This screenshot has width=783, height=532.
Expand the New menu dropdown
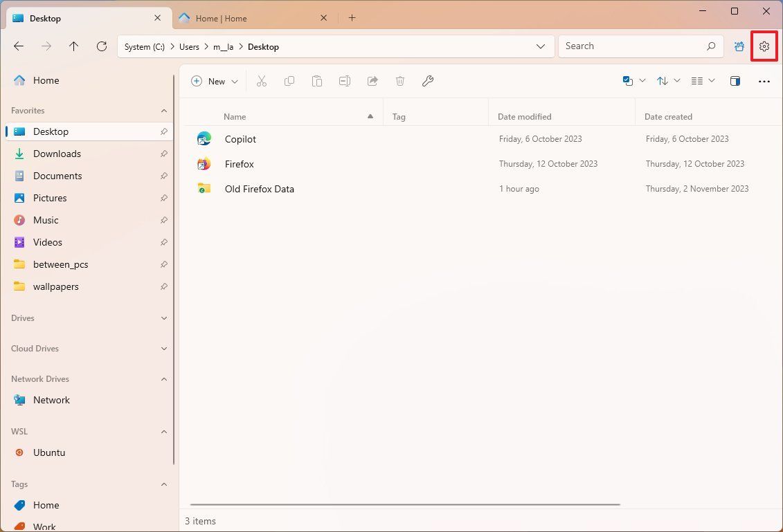point(234,81)
